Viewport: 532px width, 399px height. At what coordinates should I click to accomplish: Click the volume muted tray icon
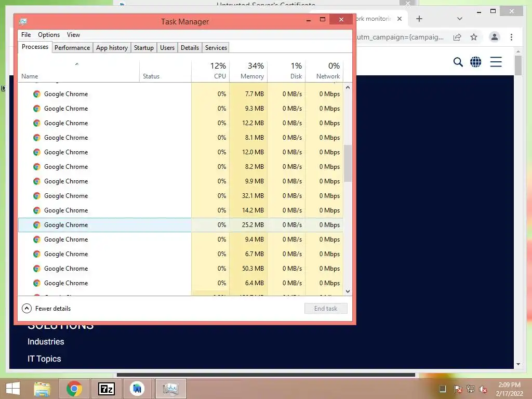click(x=483, y=389)
